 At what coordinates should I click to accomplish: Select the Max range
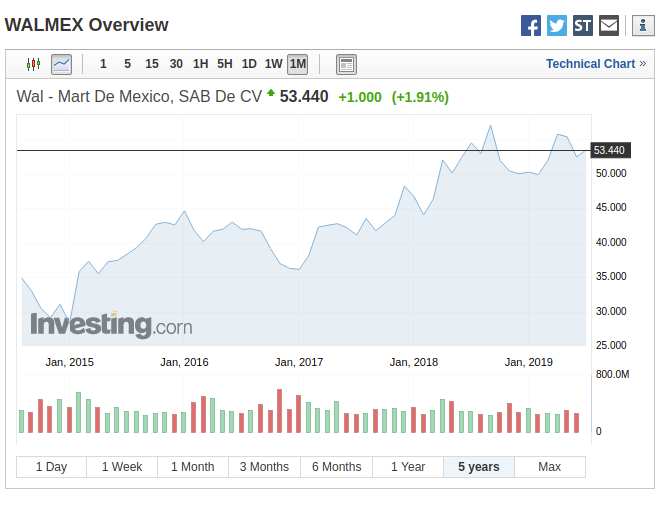click(550, 467)
